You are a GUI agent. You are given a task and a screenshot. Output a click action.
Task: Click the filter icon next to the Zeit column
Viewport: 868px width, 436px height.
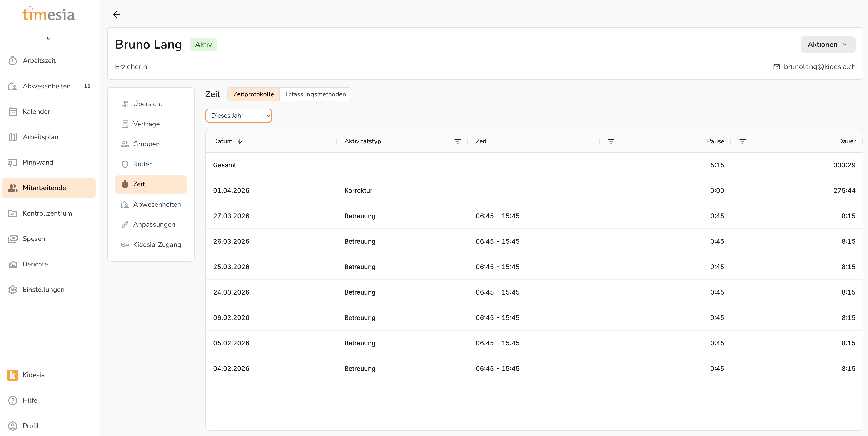[x=611, y=141]
